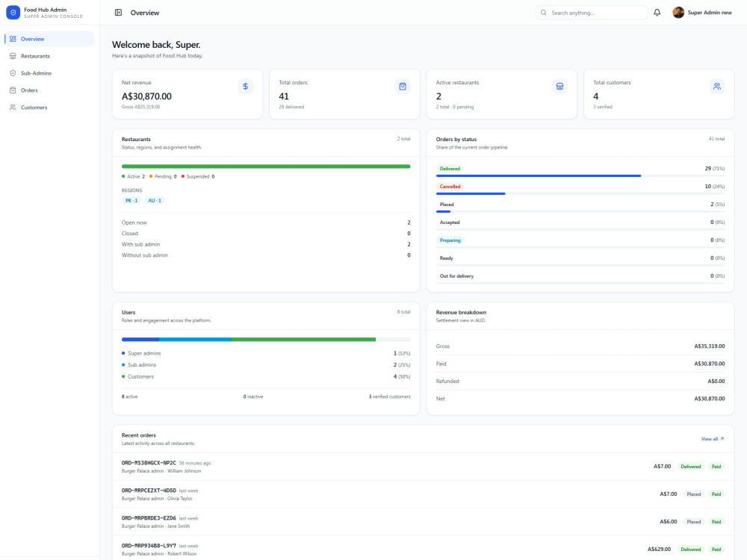The height and width of the screenshot is (560, 747).
Task: Click the Customers people icon in sidebar
Action: (13, 108)
